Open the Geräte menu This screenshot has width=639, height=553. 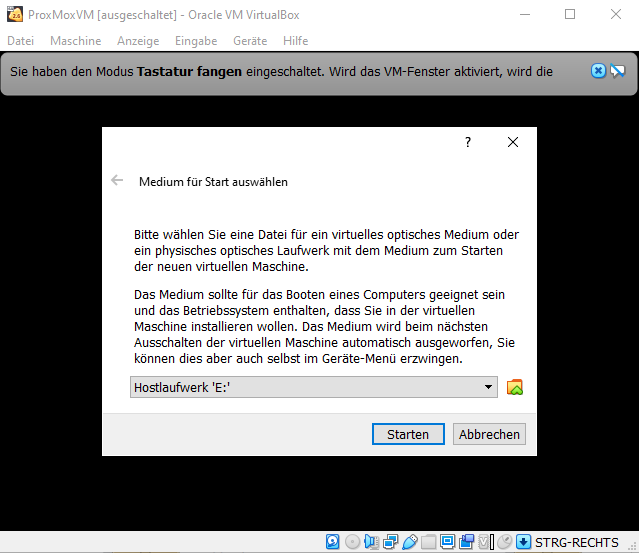click(250, 41)
